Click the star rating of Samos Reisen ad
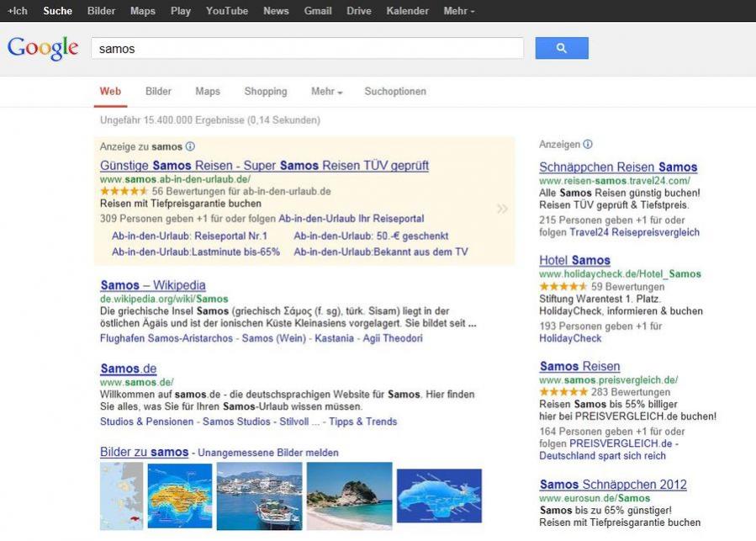The image size is (756, 541). pos(563,392)
